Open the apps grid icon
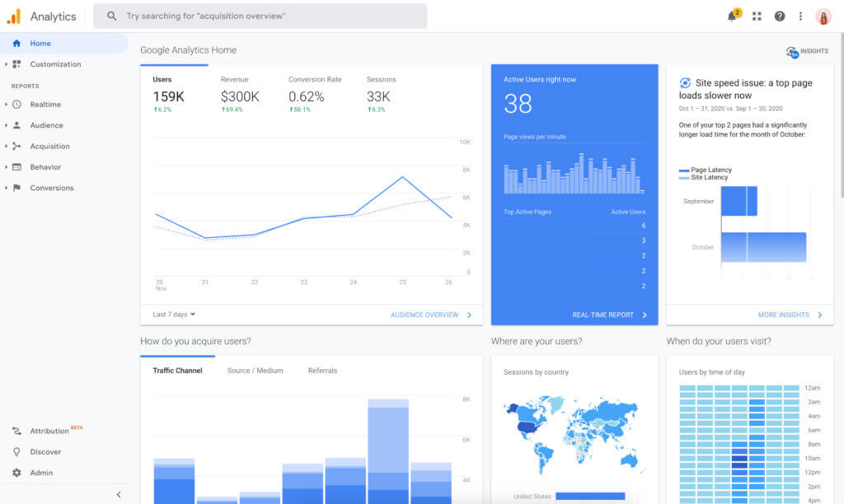The width and height of the screenshot is (844, 504). click(x=757, y=16)
